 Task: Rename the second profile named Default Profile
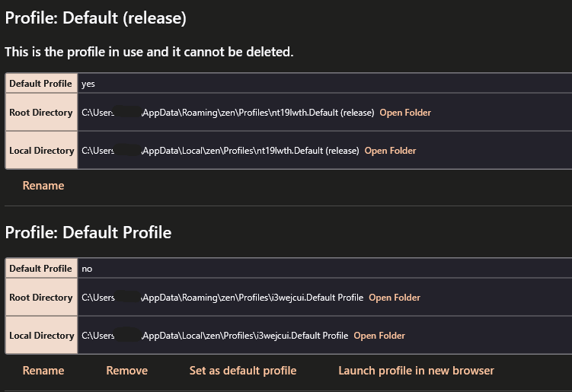(43, 371)
